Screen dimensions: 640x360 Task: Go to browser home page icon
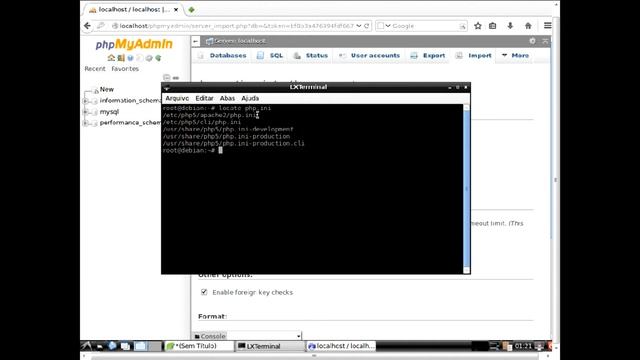[x=528, y=26]
